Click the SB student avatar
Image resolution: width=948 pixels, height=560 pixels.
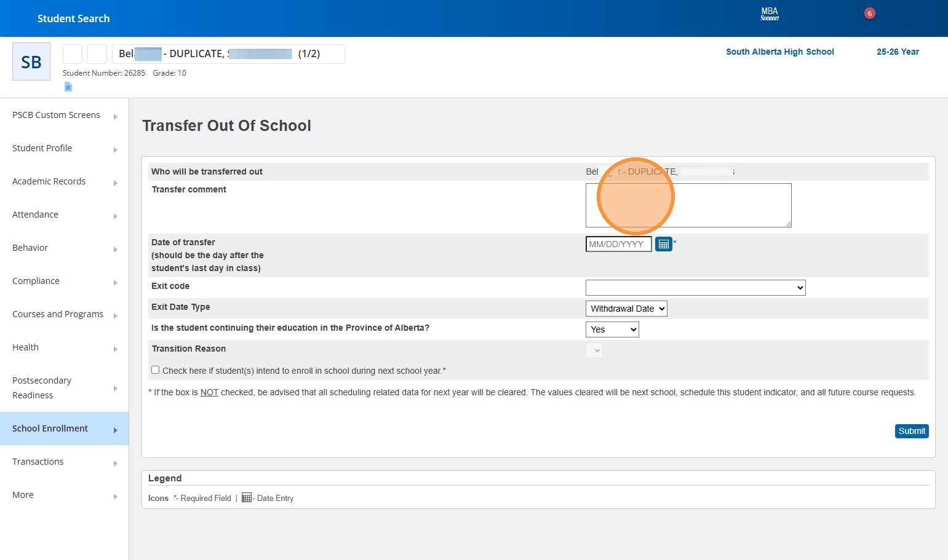click(x=31, y=61)
